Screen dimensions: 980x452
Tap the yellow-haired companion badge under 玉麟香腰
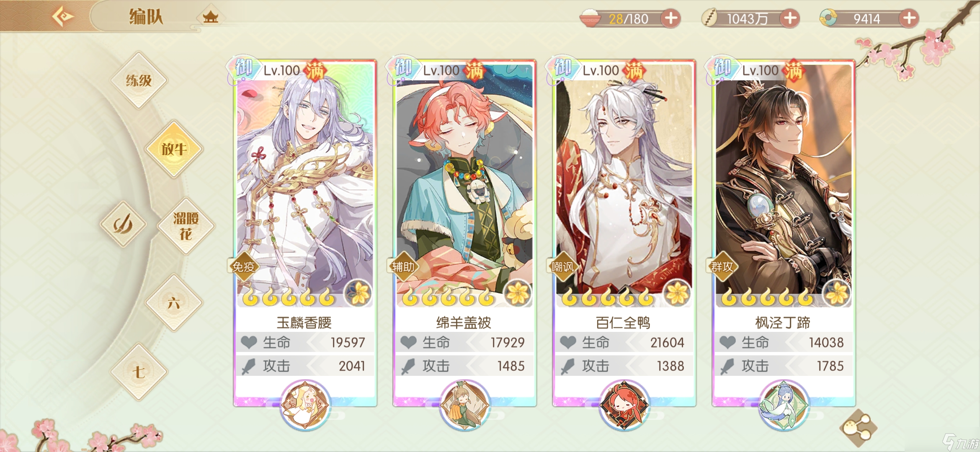(x=305, y=405)
